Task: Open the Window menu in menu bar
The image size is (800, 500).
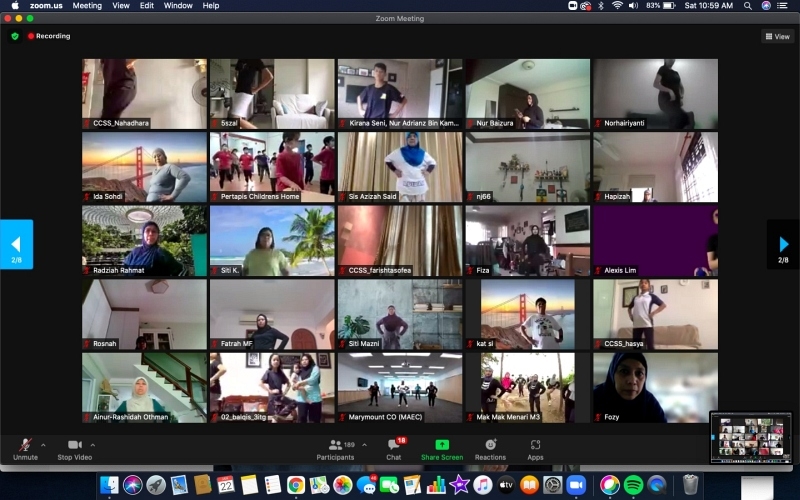Action: click(x=178, y=6)
